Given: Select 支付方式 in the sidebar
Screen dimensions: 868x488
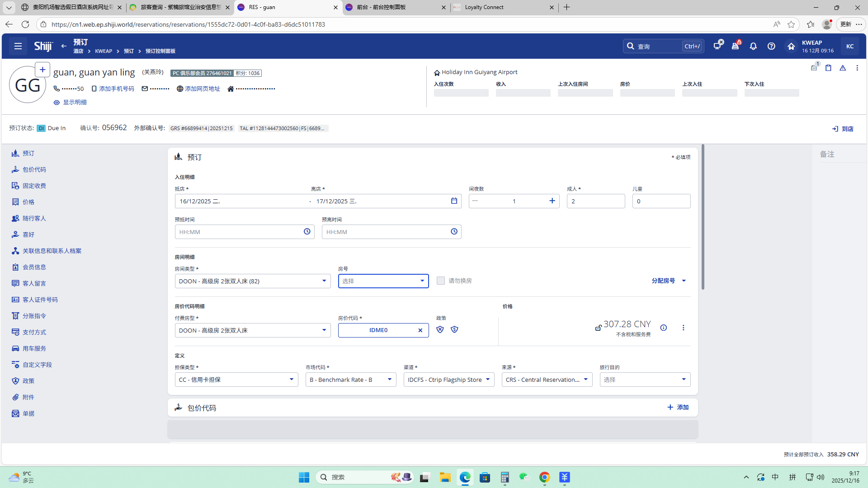Looking at the screenshot, I should pos(34,332).
